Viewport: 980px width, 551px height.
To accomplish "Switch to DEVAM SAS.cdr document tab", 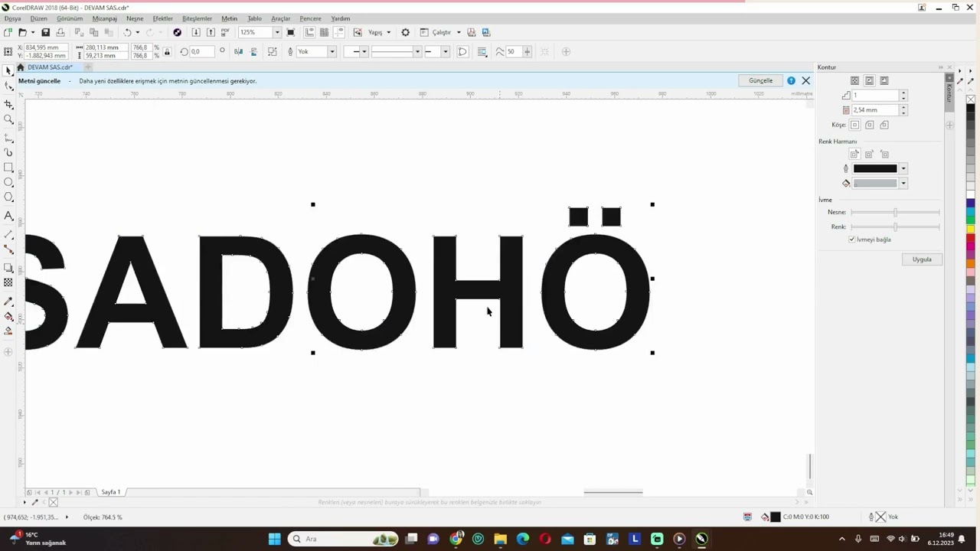I will pyautogui.click(x=50, y=67).
